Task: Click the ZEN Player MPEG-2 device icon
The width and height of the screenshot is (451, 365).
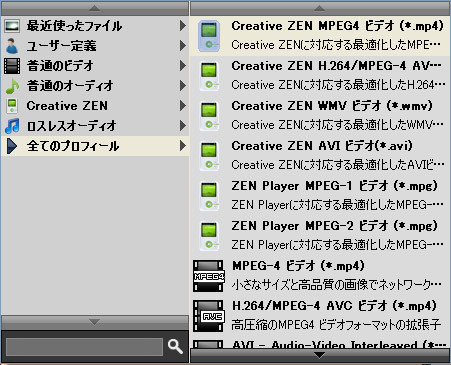Action: 209,236
